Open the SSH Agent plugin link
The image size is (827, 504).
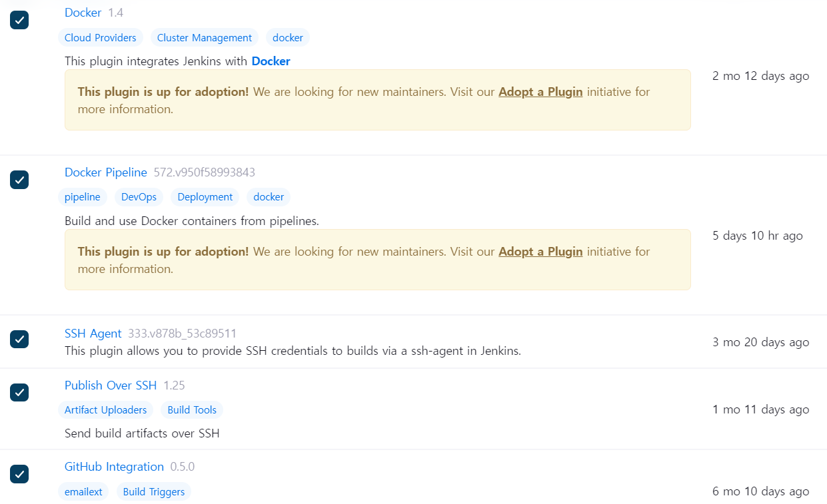point(93,334)
